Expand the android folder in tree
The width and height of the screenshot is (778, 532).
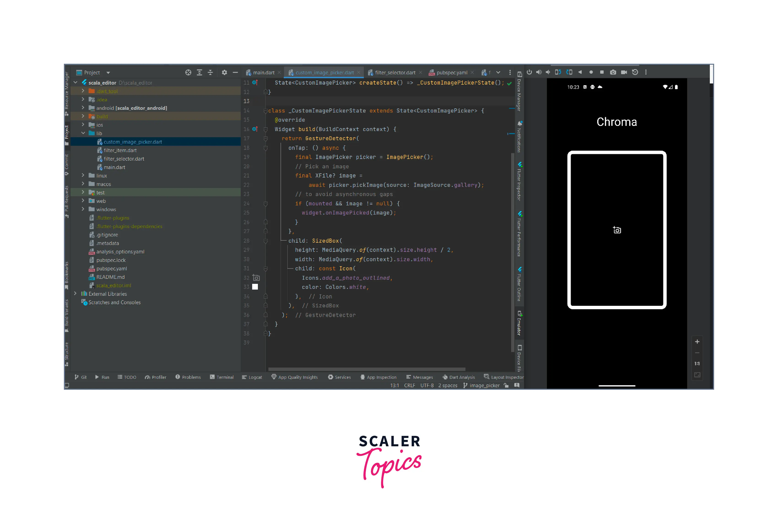click(x=83, y=108)
